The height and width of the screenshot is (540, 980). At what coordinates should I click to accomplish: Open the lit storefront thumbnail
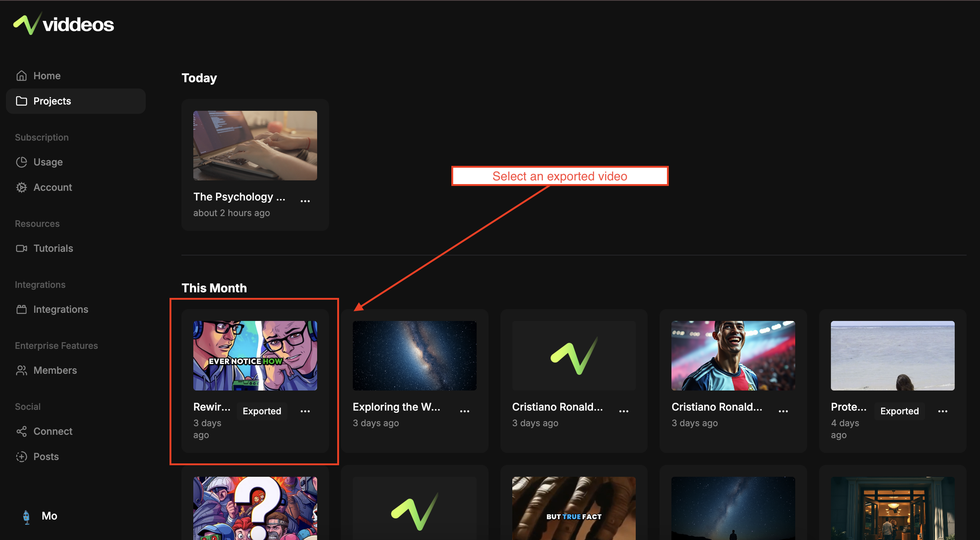893,508
